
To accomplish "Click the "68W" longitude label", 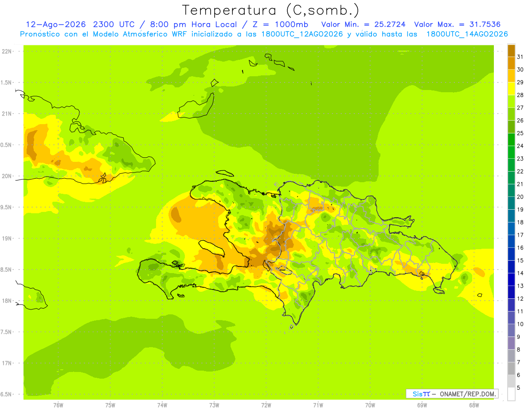I will click(474, 405).
